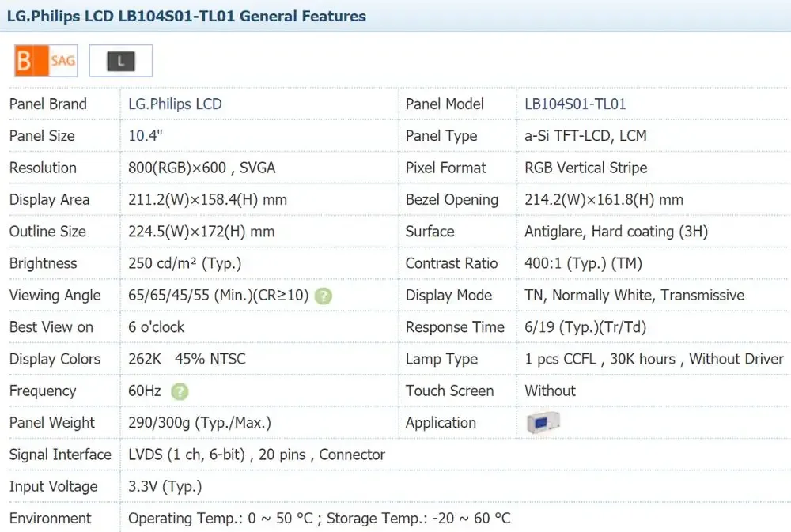
Task: Click the Panel Weight 290/300g value
Action: point(199,423)
